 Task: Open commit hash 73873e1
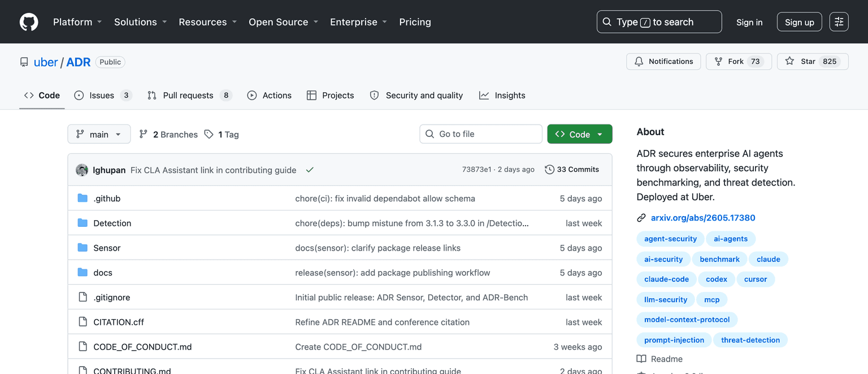click(x=476, y=169)
